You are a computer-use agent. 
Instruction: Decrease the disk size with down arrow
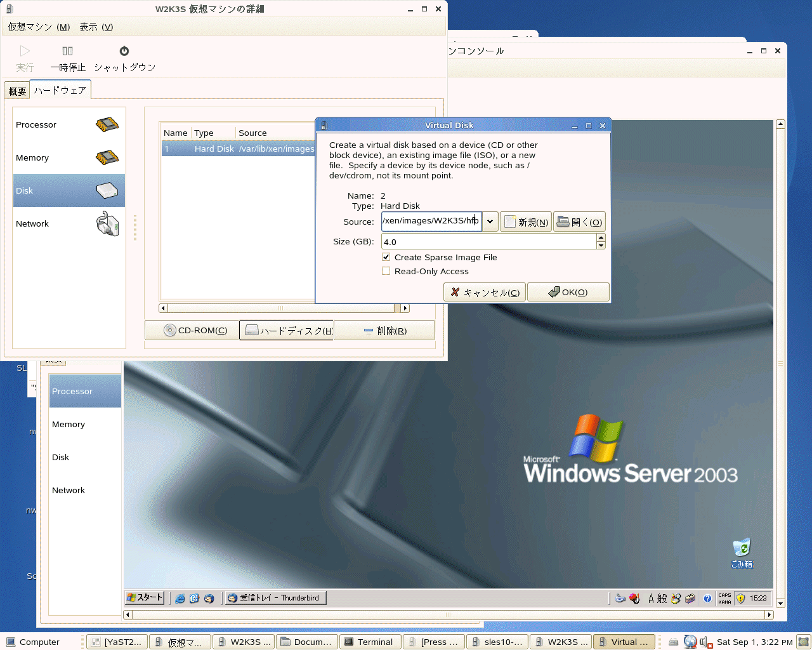coord(601,246)
